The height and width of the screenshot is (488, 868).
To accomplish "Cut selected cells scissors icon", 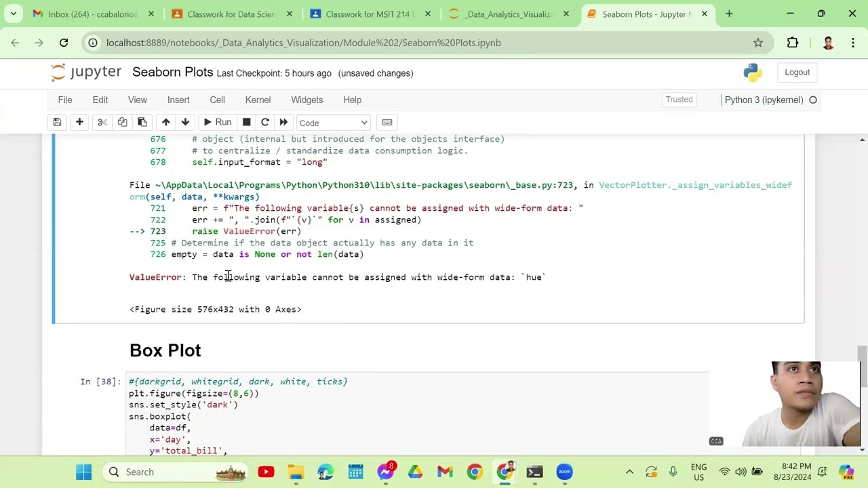I will point(102,123).
